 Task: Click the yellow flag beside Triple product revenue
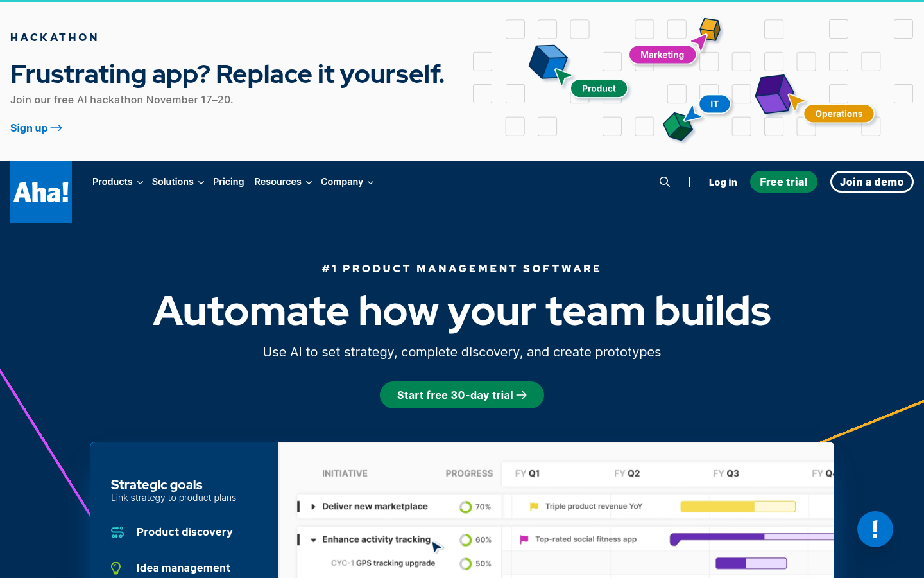(534, 507)
